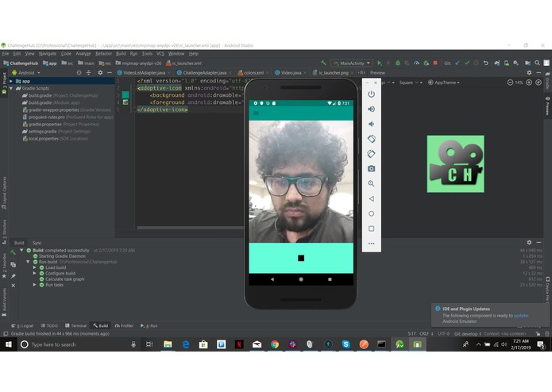
Task: Start debugging with the bug icon
Action: click(x=398, y=63)
